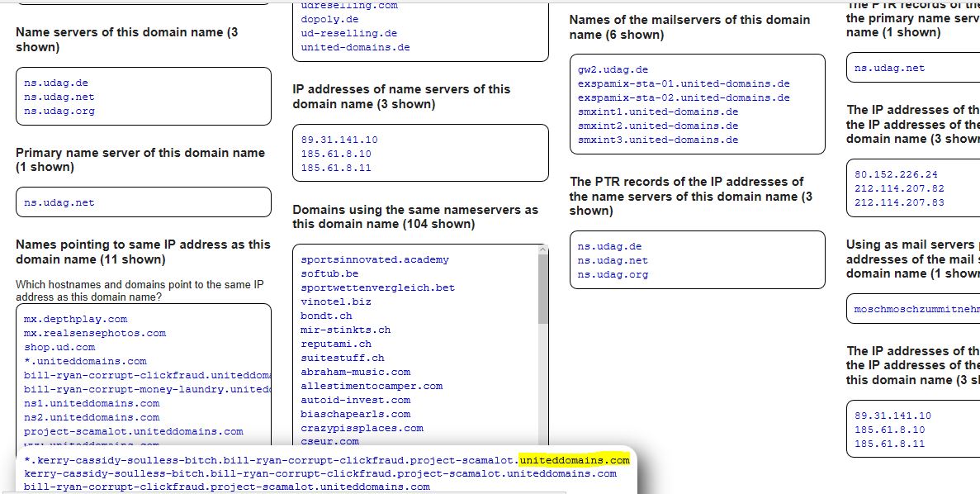Screen dimensions: 980x494
Task: Open the gw2.udag.de mailserver link
Action: pyautogui.click(x=613, y=70)
